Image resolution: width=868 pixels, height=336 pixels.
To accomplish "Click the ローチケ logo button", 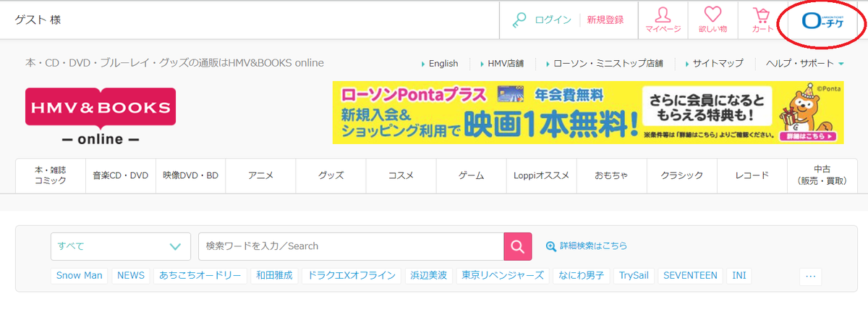I will (822, 21).
